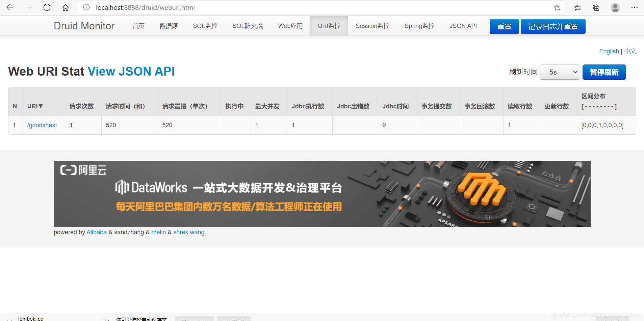Sort table by URI column header
The image size is (644, 321).
[x=35, y=106]
